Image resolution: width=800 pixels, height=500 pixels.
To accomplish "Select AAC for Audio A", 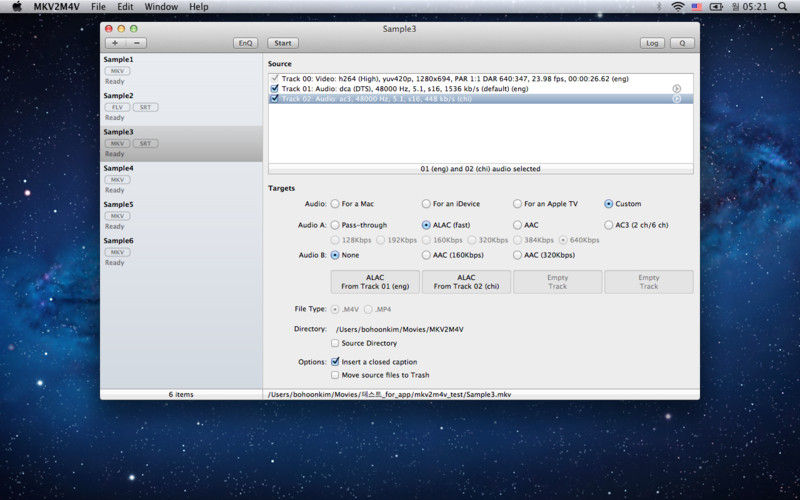I will tap(517, 225).
